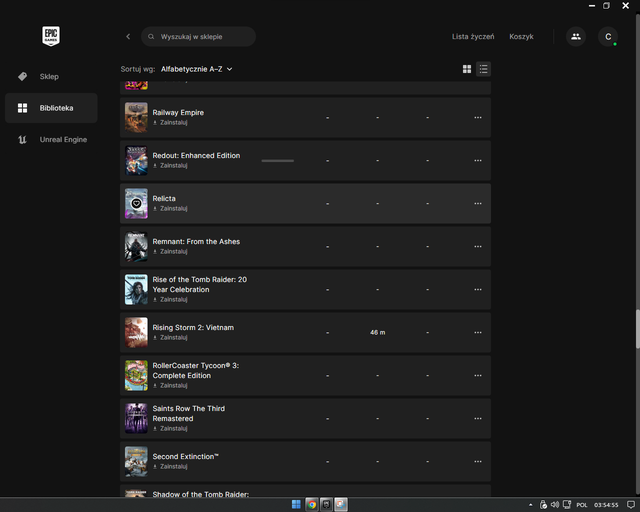Open Second Extinction cover thumbnail
The image size is (640, 512).
coord(136,461)
